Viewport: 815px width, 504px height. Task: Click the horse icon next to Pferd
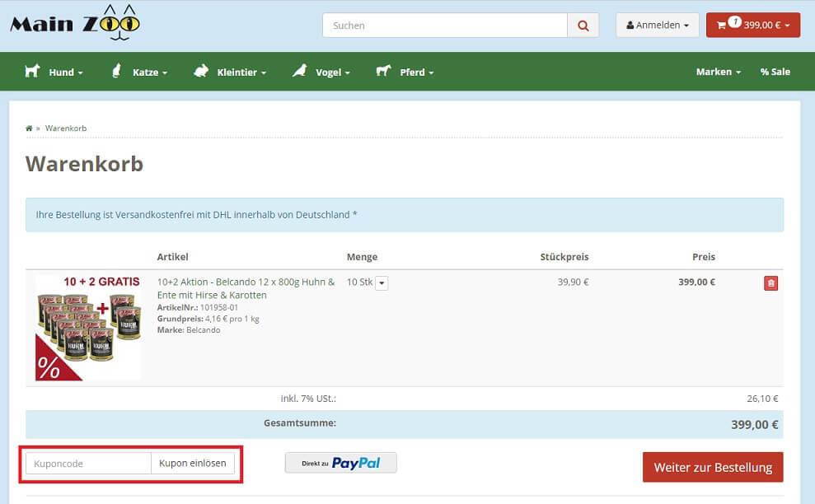pyautogui.click(x=383, y=71)
